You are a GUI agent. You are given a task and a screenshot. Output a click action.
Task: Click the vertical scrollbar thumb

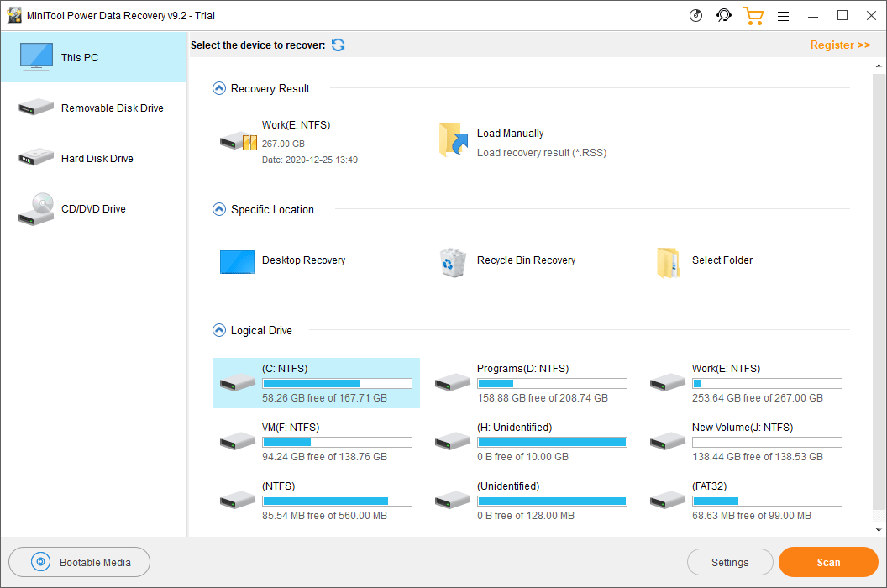coord(879,291)
